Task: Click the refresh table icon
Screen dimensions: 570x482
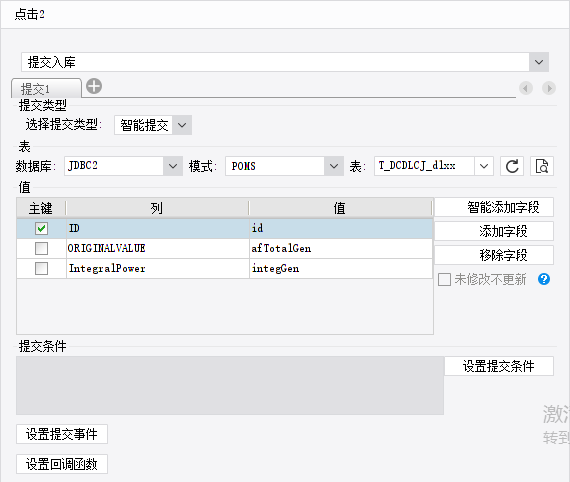Action: point(512,166)
